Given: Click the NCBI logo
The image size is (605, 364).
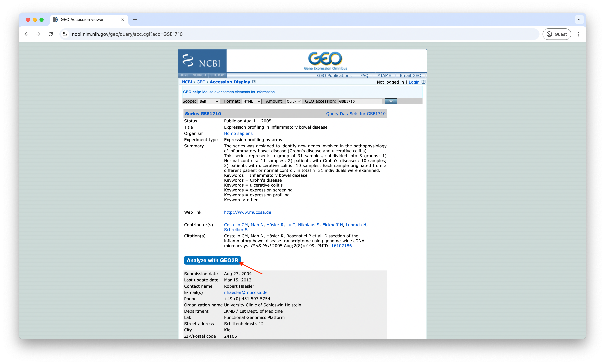Looking at the screenshot, I should [x=202, y=61].
